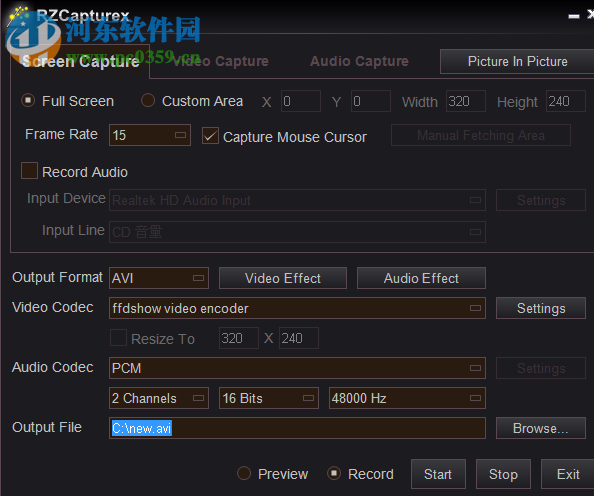Browse for the output file
This screenshot has width=594, height=496.
541,428
